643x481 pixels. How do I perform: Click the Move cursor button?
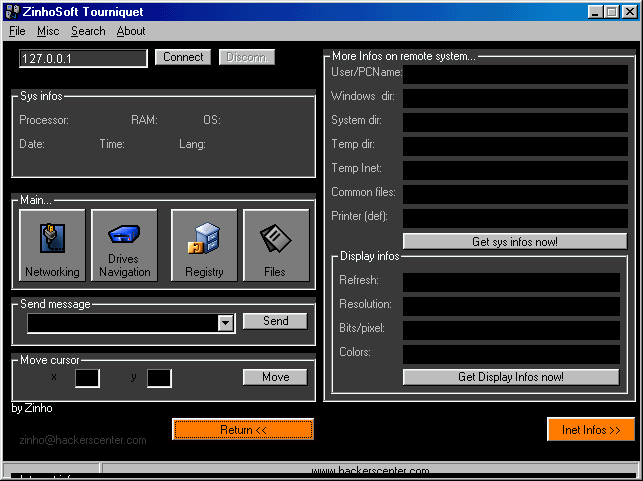tap(275, 377)
